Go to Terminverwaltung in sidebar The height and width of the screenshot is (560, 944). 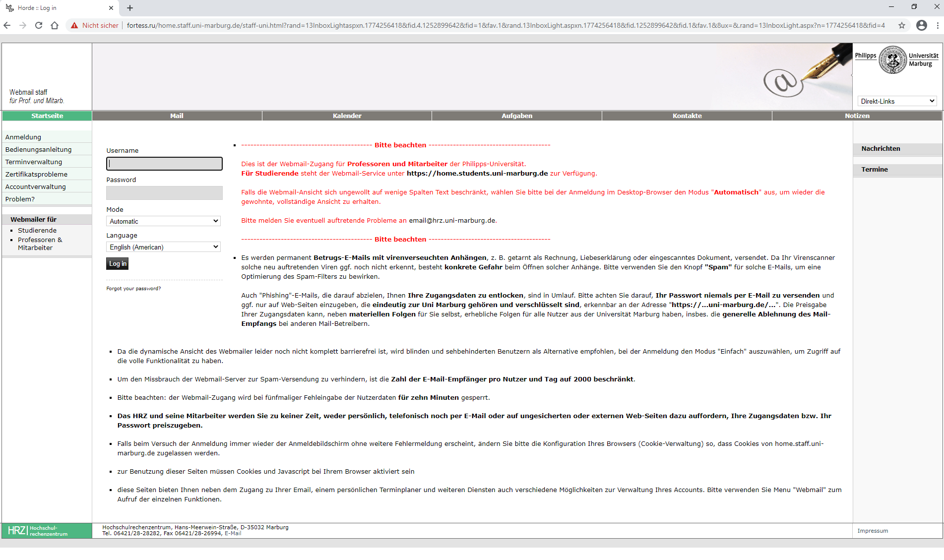click(x=34, y=162)
